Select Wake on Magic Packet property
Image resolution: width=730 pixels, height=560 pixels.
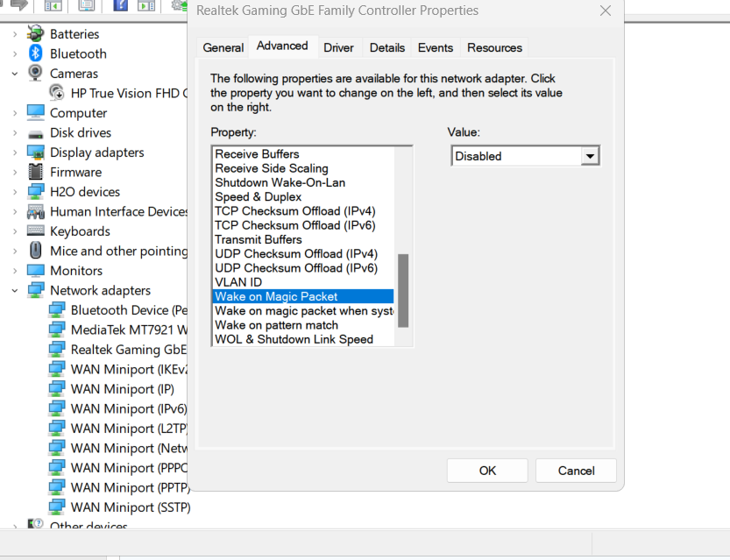tap(303, 296)
